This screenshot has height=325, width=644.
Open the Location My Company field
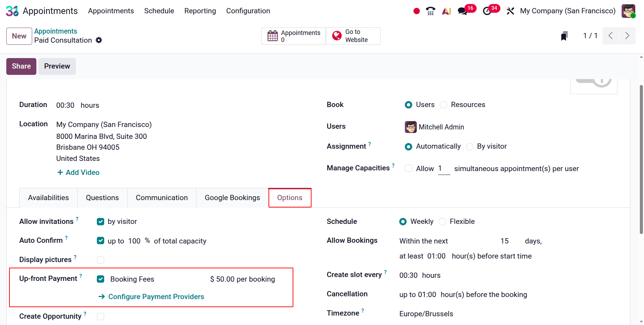(x=104, y=125)
